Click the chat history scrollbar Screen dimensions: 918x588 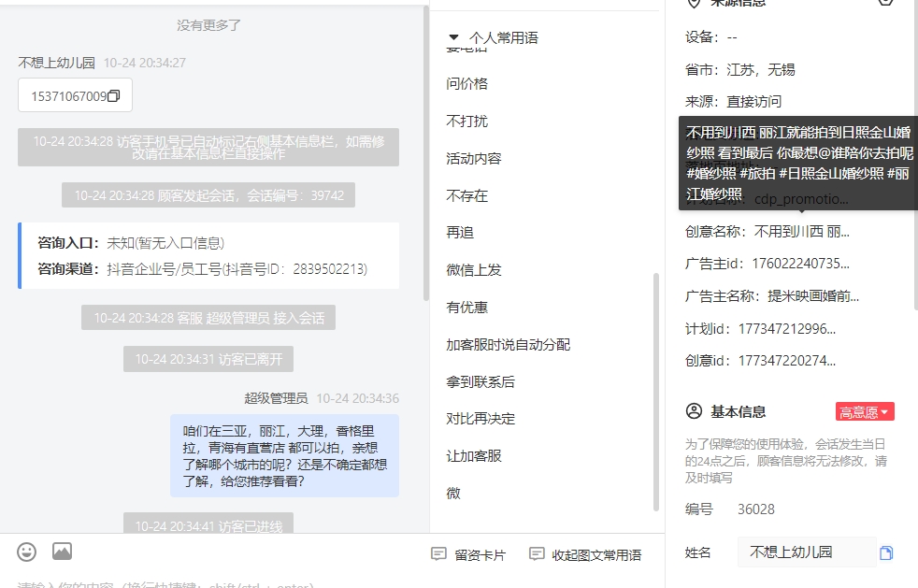425,153
